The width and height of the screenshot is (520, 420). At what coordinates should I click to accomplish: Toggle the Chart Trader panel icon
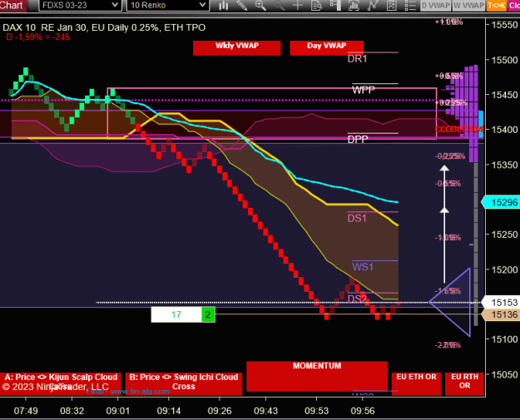click(x=335, y=5)
